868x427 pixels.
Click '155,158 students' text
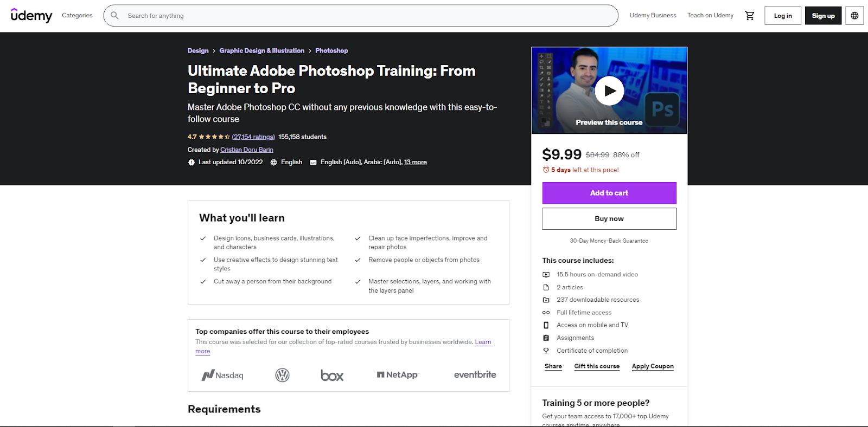coord(303,137)
